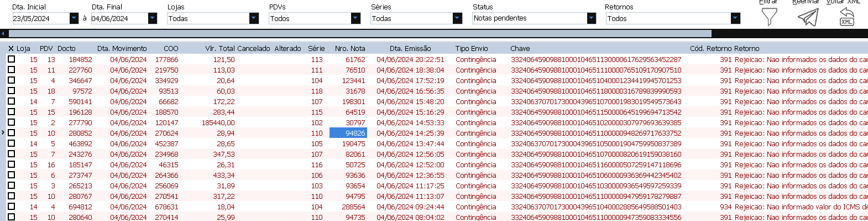Click inside the Dta. Final field 04/06/2024
The image size is (868, 221).
[119, 18]
